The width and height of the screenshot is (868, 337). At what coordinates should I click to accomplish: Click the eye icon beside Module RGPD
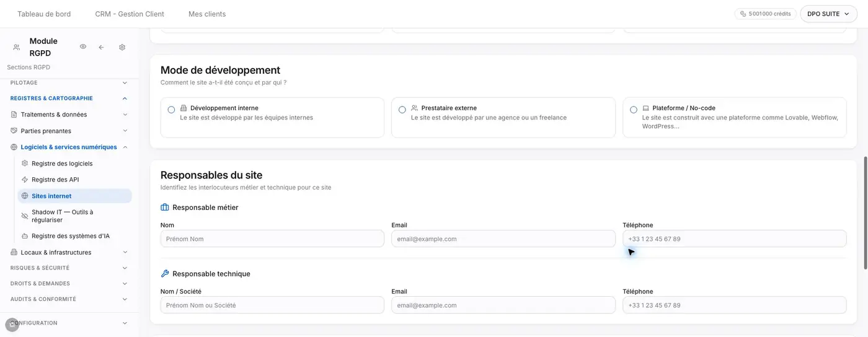pyautogui.click(x=83, y=46)
